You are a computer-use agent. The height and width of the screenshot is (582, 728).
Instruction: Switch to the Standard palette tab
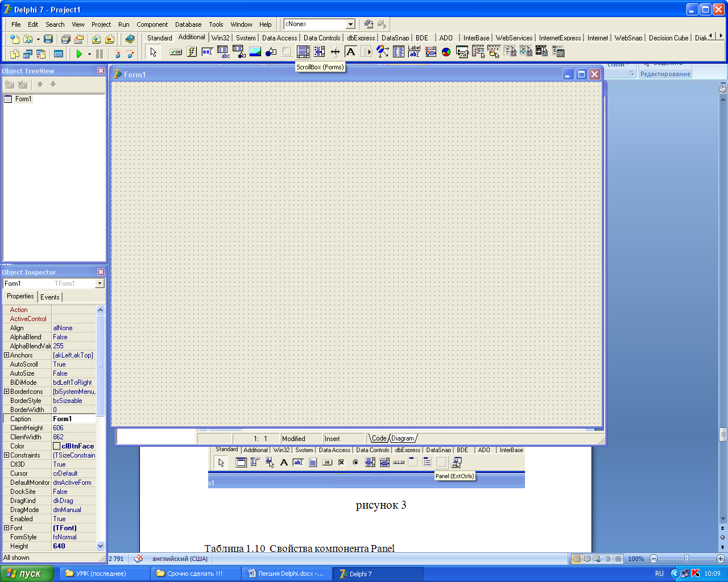(159, 38)
